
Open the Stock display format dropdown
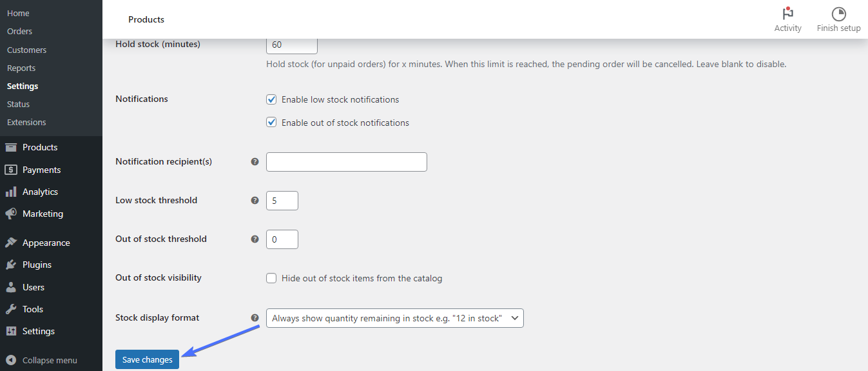click(x=394, y=318)
